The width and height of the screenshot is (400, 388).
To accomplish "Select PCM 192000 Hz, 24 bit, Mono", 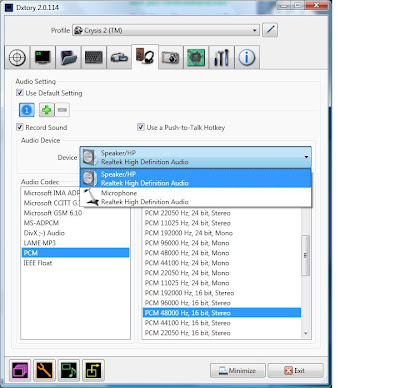I will coord(222,233).
